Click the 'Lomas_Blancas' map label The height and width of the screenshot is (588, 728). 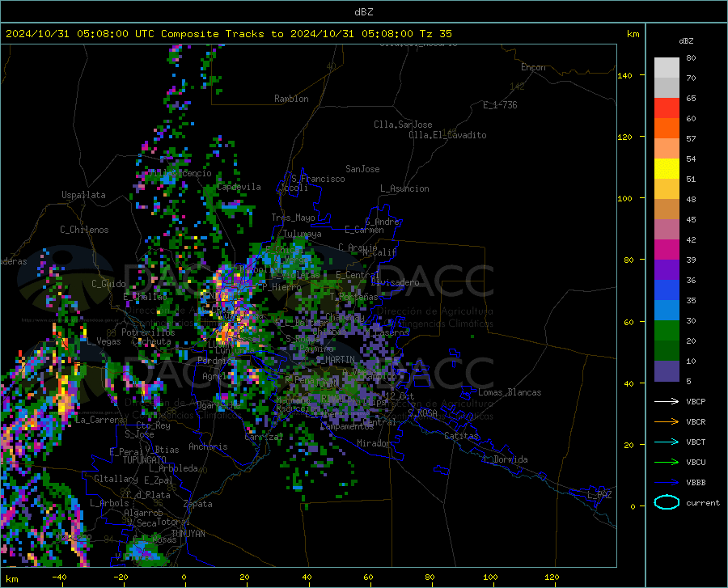pos(510,392)
